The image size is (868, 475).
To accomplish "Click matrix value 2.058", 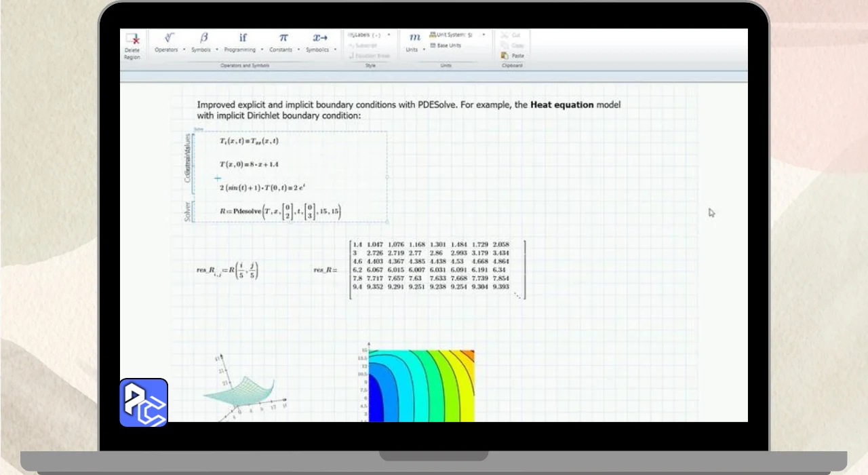I will pyautogui.click(x=501, y=244).
